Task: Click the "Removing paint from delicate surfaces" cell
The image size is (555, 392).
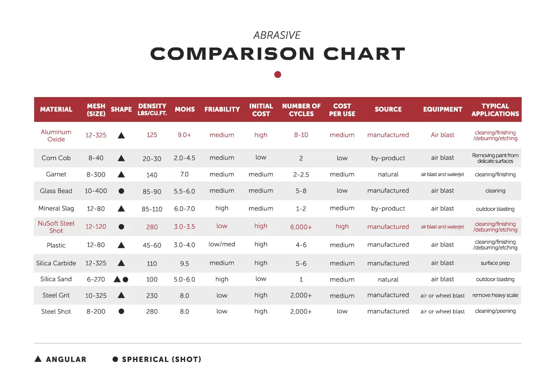Action: tap(495, 158)
